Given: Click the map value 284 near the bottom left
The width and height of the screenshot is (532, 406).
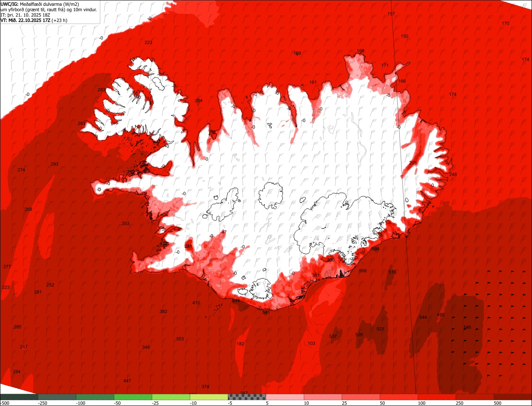Looking at the screenshot, I should tap(17, 372).
